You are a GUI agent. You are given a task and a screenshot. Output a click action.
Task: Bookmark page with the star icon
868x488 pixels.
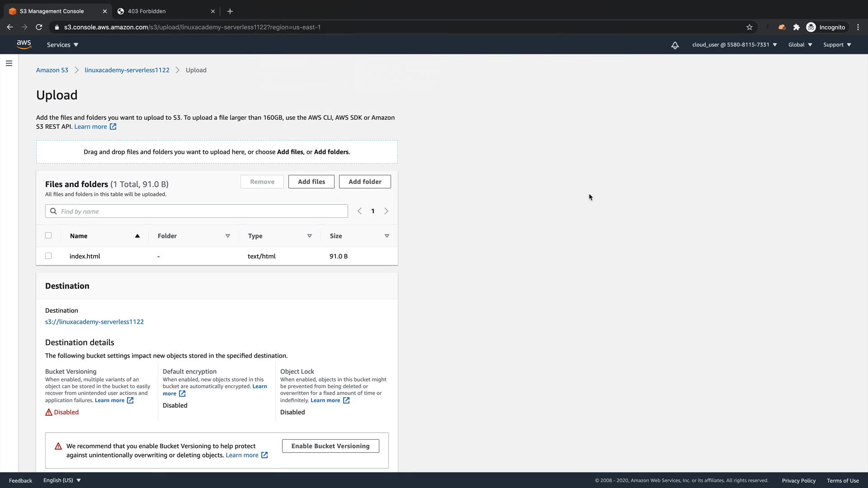pyautogui.click(x=749, y=27)
